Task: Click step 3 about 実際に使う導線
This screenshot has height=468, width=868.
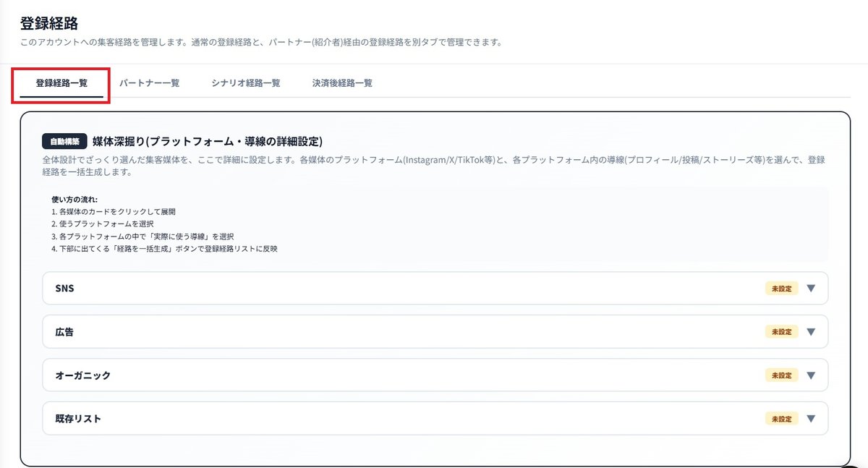Action: tap(143, 237)
